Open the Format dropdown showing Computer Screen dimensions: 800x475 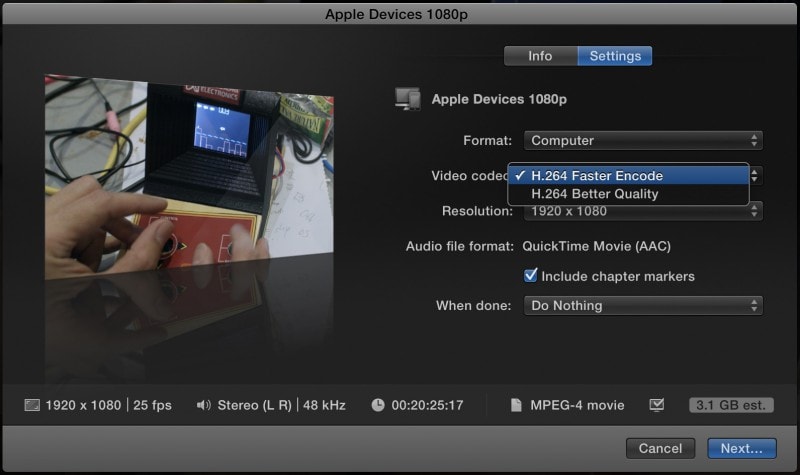pyautogui.click(x=643, y=140)
